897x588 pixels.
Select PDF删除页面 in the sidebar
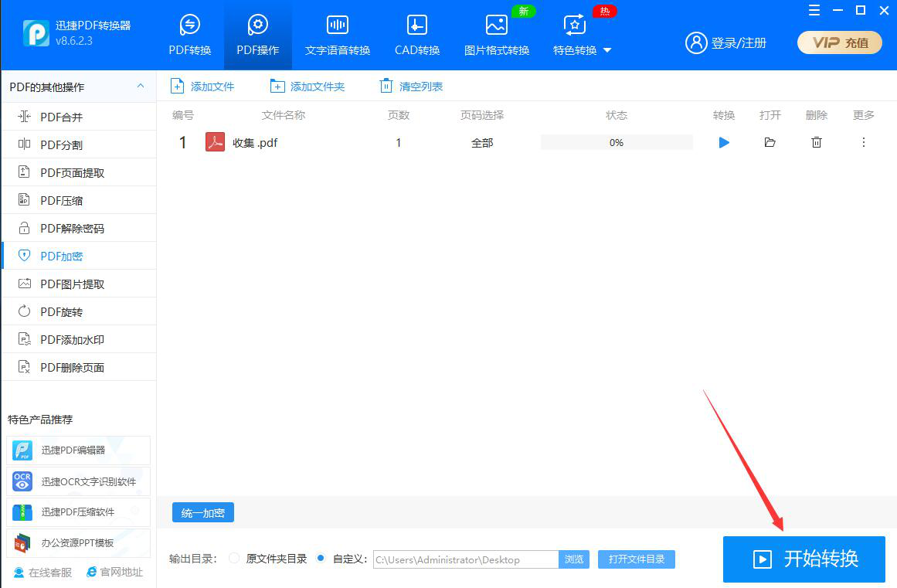coord(79,367)
